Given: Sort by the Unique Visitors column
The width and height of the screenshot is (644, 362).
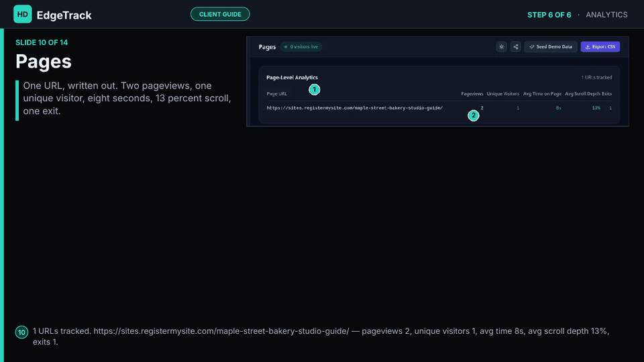Looking at the screenshot, I should click(x=502, y=94).
